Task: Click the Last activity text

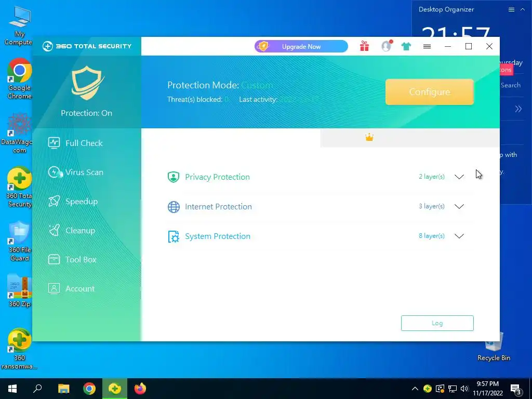Action: click(258, 100)
